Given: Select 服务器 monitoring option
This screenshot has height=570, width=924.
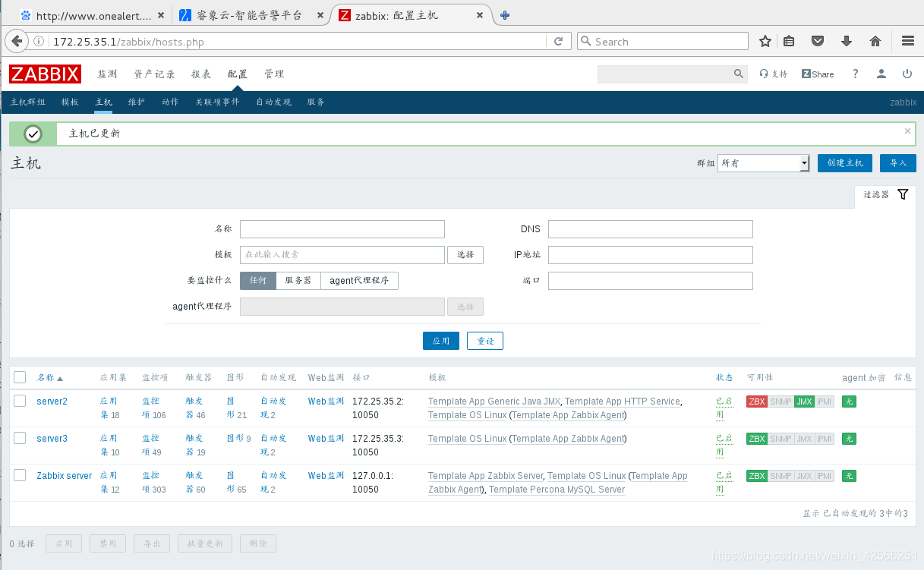Looking at the screenshot, I should coord(298,280).
